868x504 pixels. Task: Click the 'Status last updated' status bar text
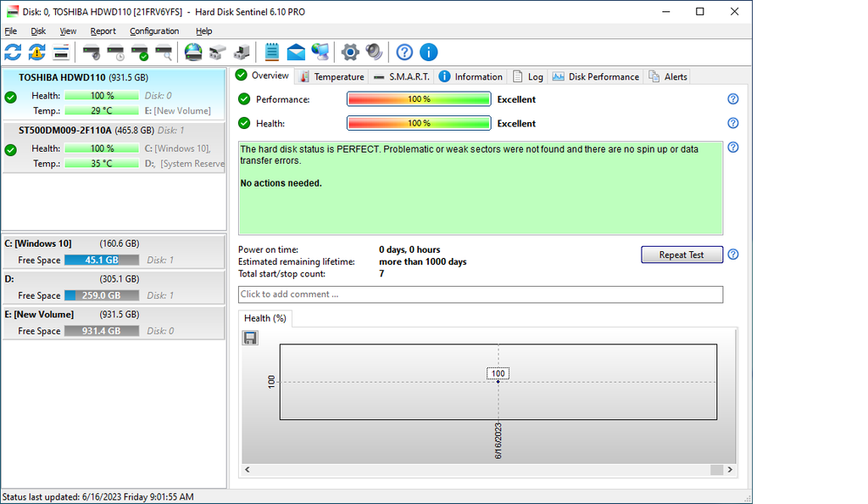pos(98,497)
